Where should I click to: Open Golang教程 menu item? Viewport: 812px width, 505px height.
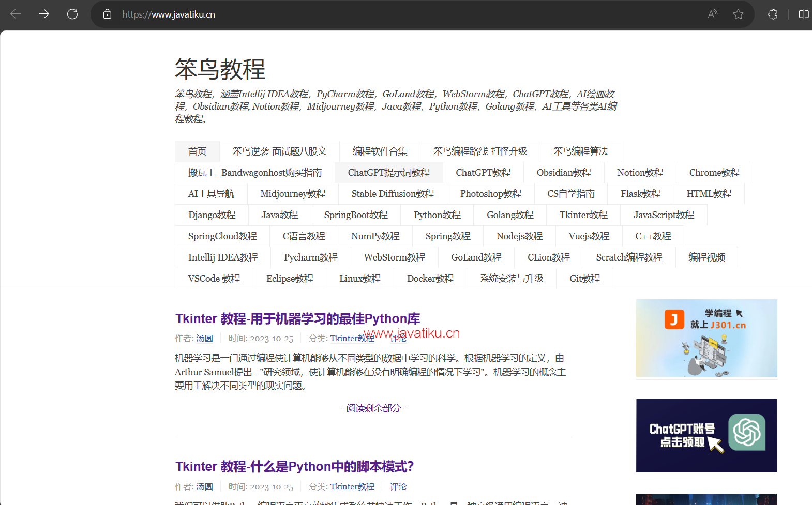click(510, 215)
